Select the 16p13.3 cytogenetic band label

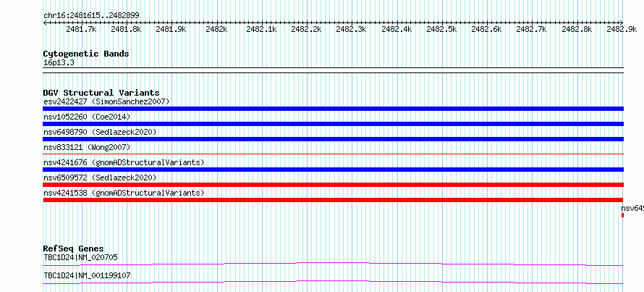pos(59,63)
